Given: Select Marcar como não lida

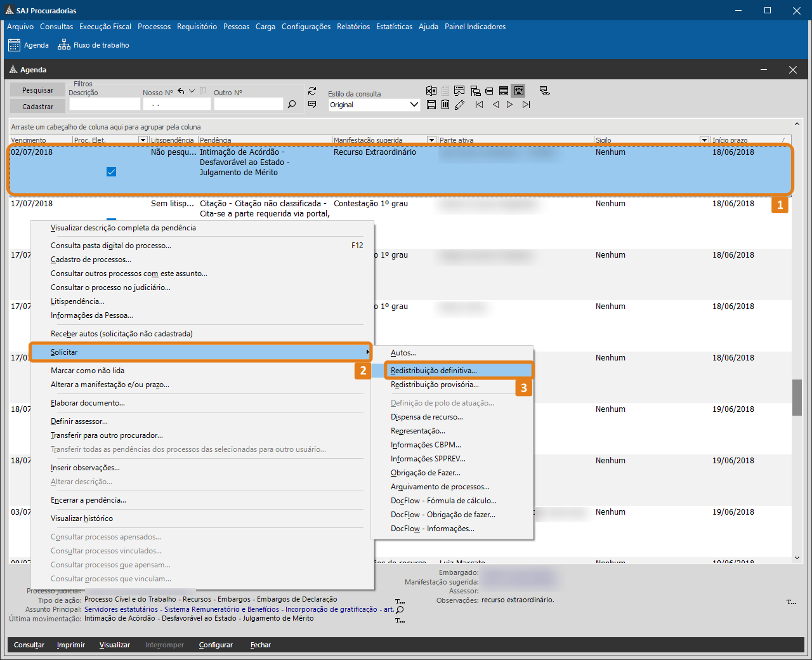Looking at the screenshot, I should click(x=88, y=371).
